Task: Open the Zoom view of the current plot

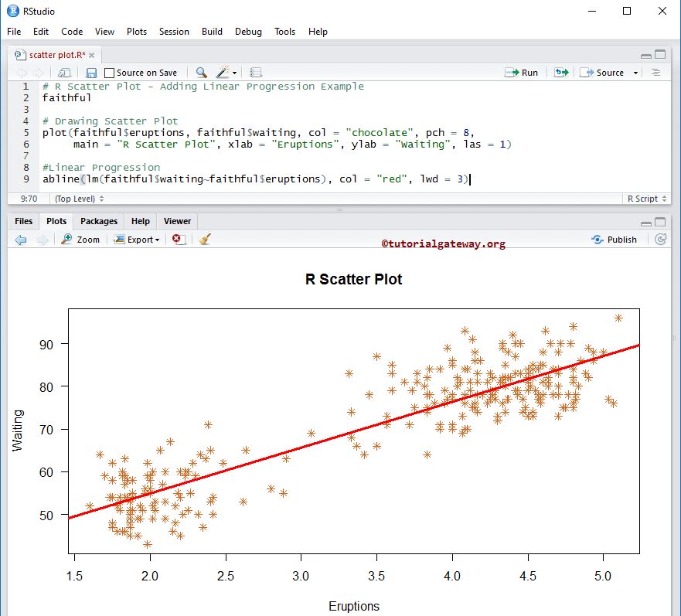Action: [80, 239]
